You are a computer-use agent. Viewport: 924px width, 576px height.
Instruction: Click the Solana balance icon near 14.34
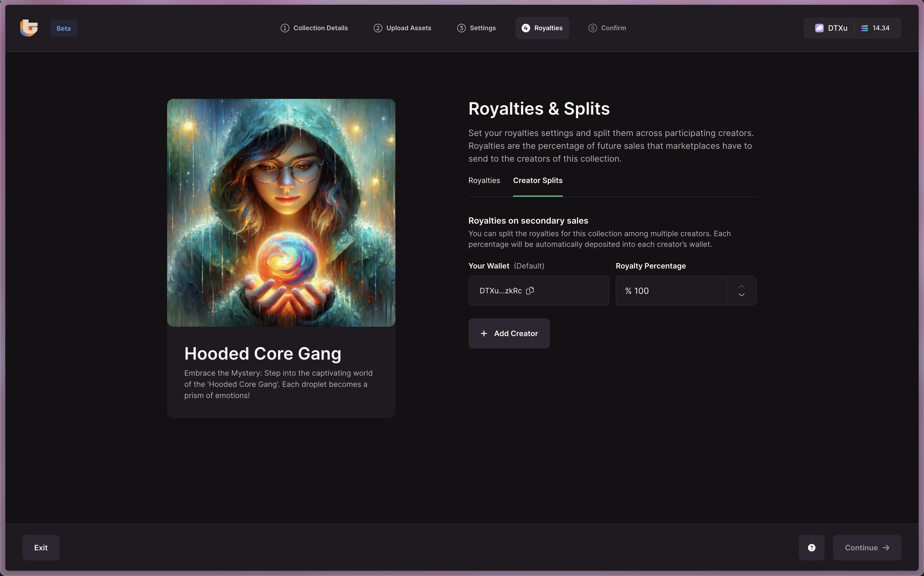(865, 28)
